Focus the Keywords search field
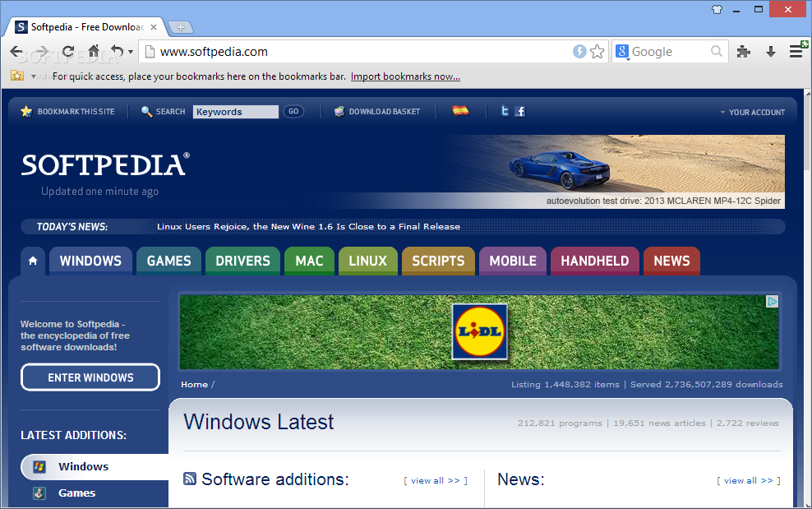812x509 pixels. point(236,112)
